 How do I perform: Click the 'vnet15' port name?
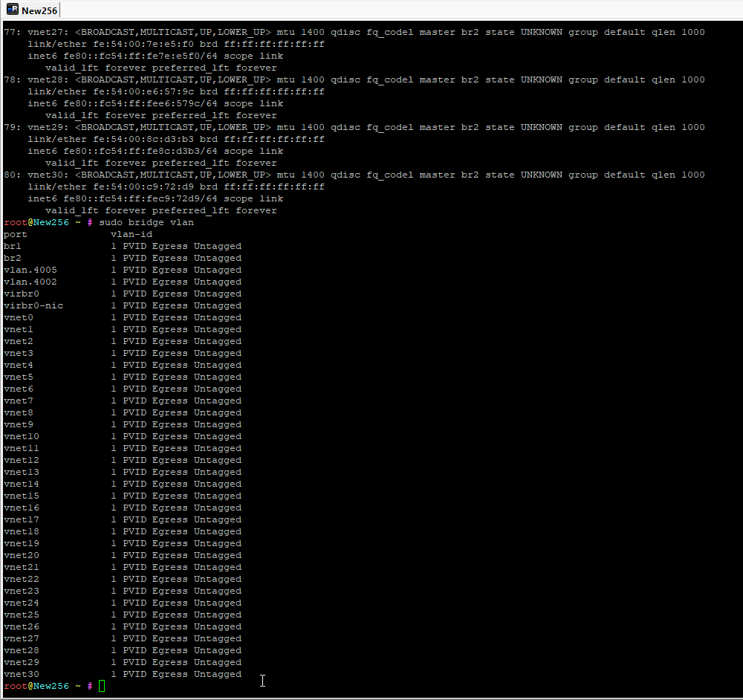click(22, 496)
